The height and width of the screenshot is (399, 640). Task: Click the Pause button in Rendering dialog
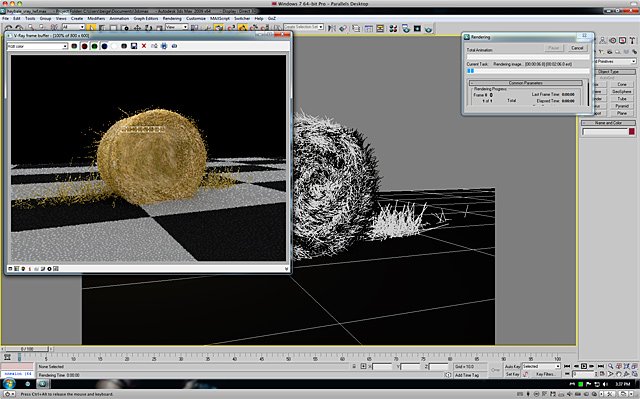[554, 48]
